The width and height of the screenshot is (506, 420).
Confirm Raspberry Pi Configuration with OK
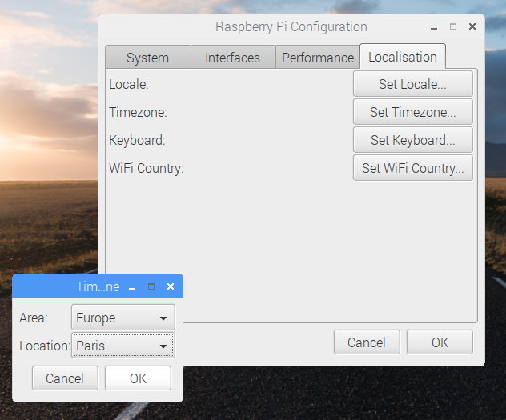click(440, 342)
